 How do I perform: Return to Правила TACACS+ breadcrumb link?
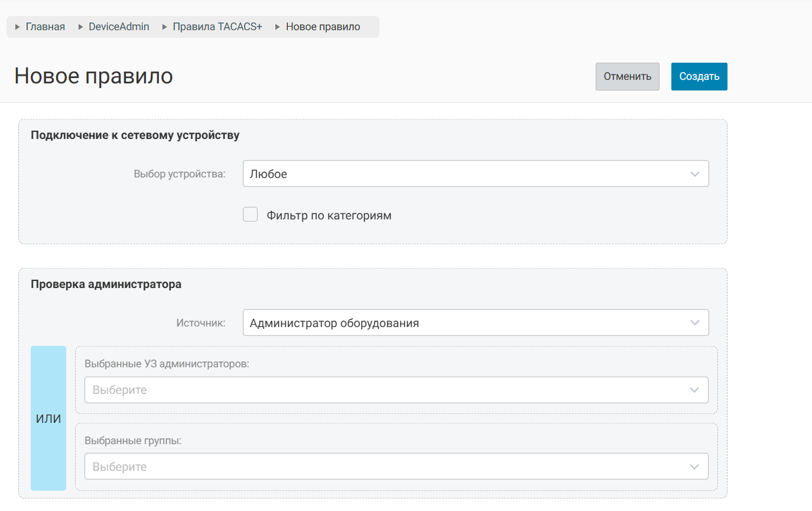tap(217, 27)
